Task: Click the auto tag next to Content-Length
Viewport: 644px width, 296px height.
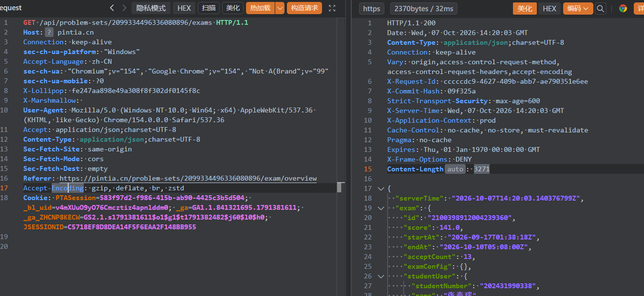Action: pyautogui.click(x=455, y=169)
